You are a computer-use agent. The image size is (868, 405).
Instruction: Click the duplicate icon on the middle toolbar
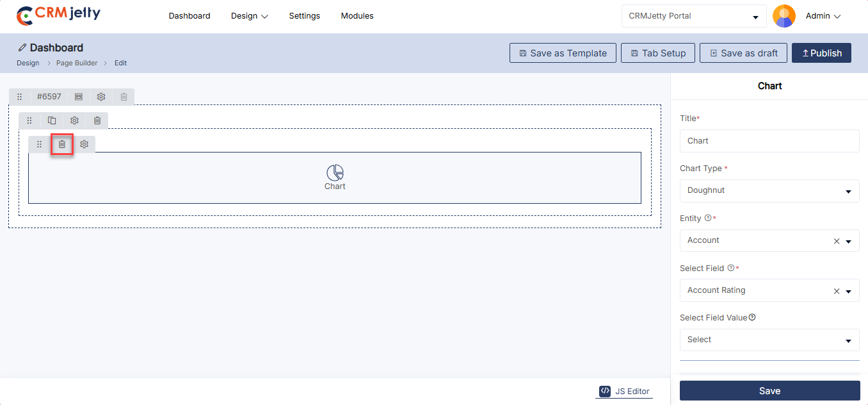(52, 120)
